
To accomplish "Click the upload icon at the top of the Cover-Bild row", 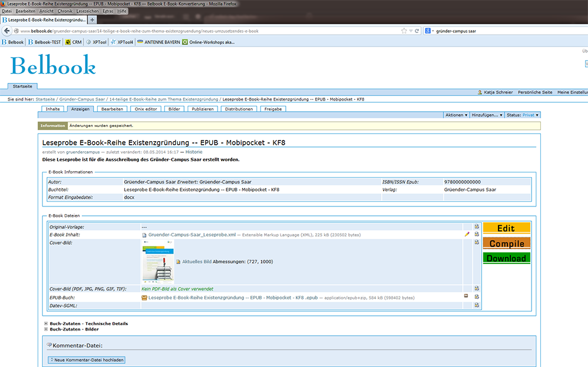I will (477, 242).
